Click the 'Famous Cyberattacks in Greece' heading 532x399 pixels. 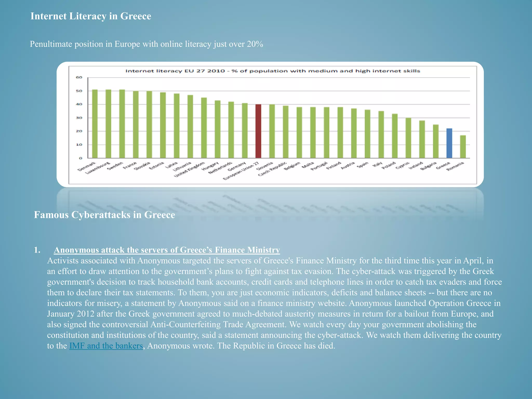(104, 215)
